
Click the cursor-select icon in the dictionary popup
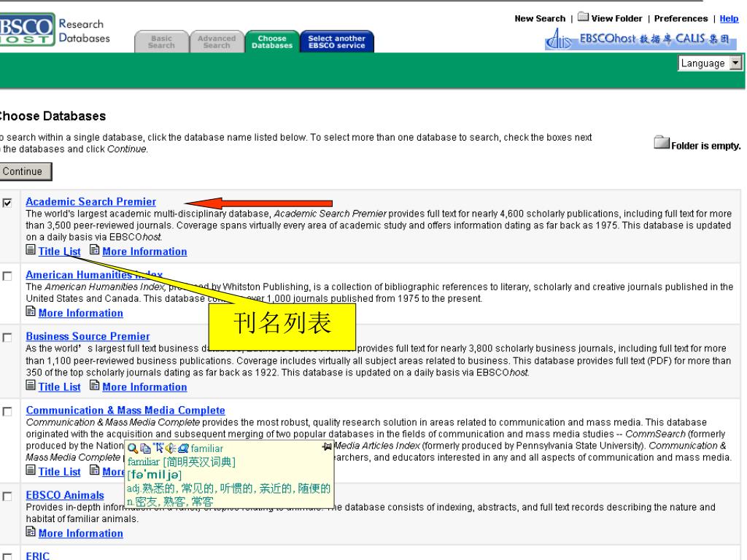pyautogui.click(x=158, y=448)
